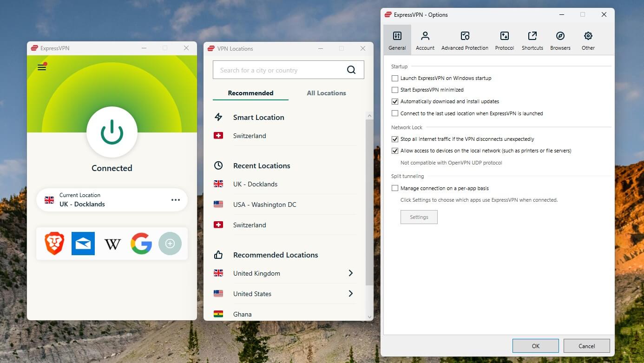Image resolution: width=644 pixels, height=363 pixels.
Task: Open the Browsers tab in Options
Action: point(560,40)
